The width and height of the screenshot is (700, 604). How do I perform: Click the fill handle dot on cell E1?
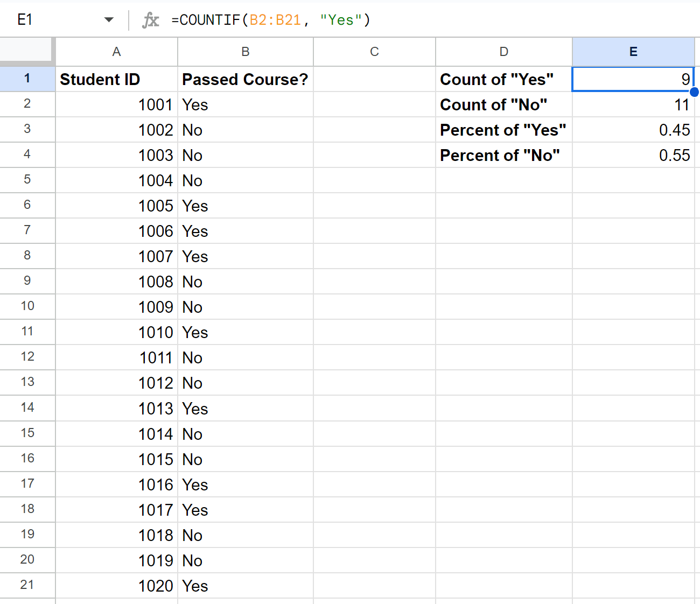694,92
